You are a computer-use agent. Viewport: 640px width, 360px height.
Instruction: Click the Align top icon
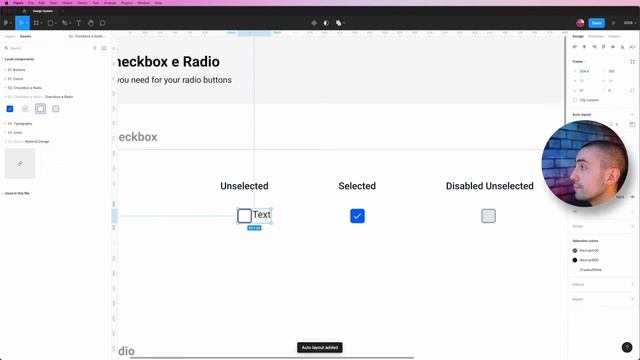pyautogui.click(x=604, y=47)
